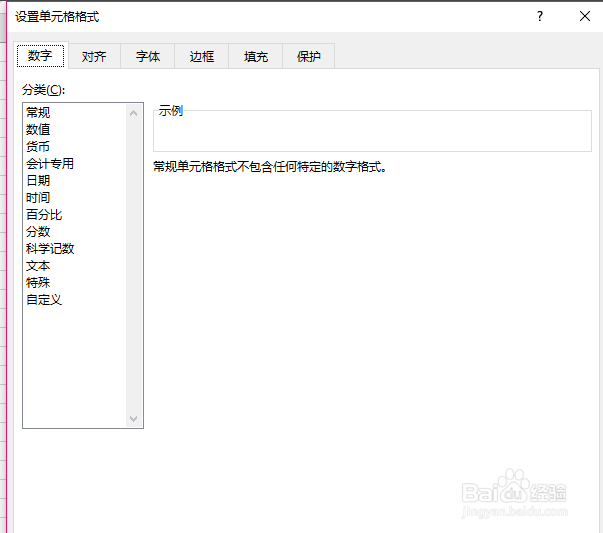This screenshot has width=603, height=533.
Task: Choose the 分数 category
Action: pyautogui.click(x=38, y=232)
